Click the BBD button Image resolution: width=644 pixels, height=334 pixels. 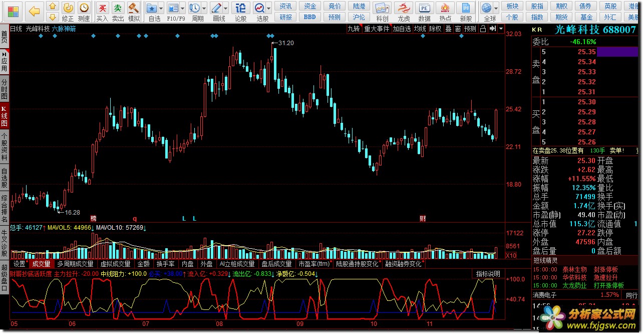pyautogui.click(x=310, y=17)
